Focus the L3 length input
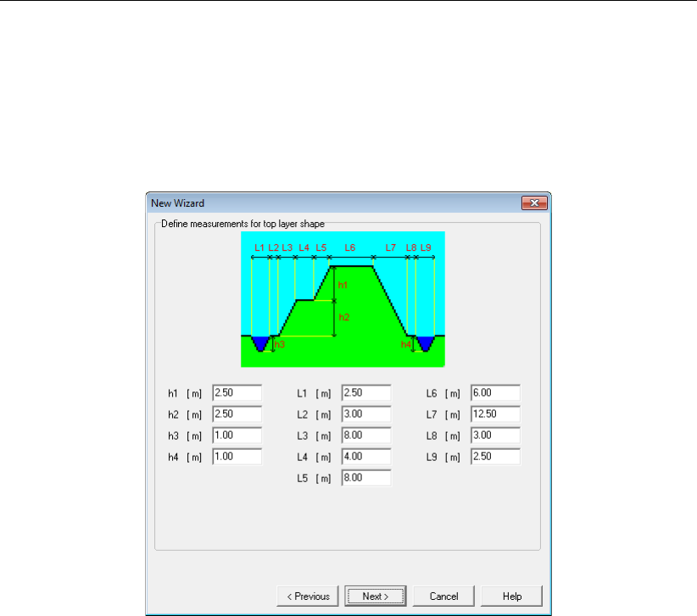697x616 pixels. click(366, 436)
